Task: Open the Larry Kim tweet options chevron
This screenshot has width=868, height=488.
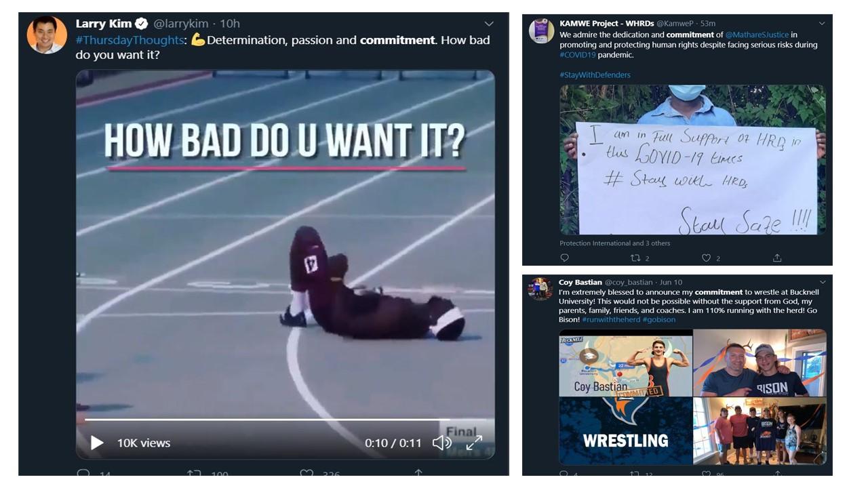Action: pyautogui.click(x=489, y=24)
